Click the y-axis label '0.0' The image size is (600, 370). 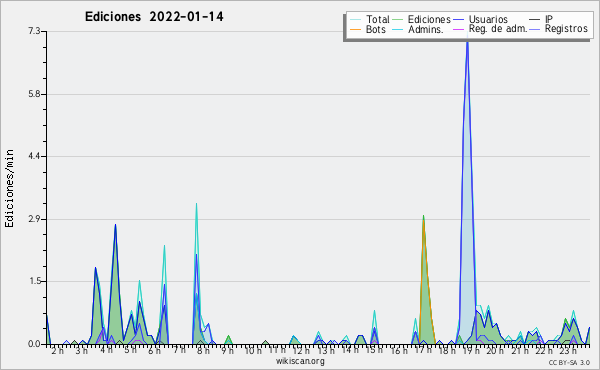pyautogui.click(x=34, y=344)
